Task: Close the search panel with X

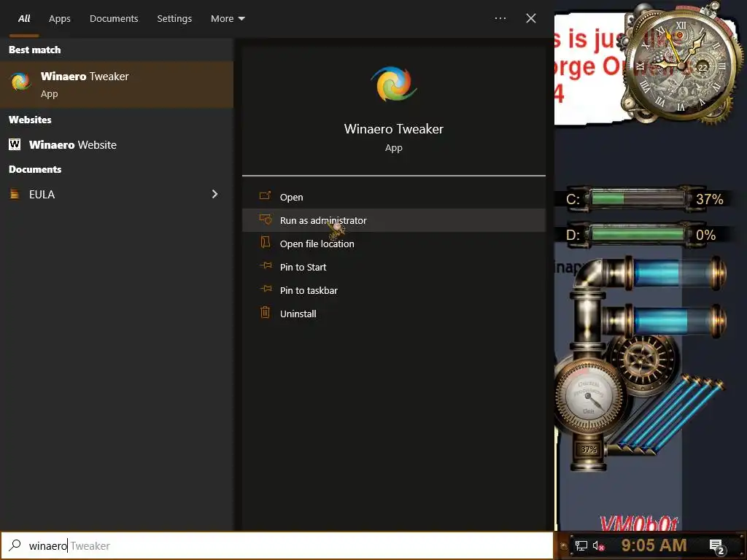Action: point(531,18)
